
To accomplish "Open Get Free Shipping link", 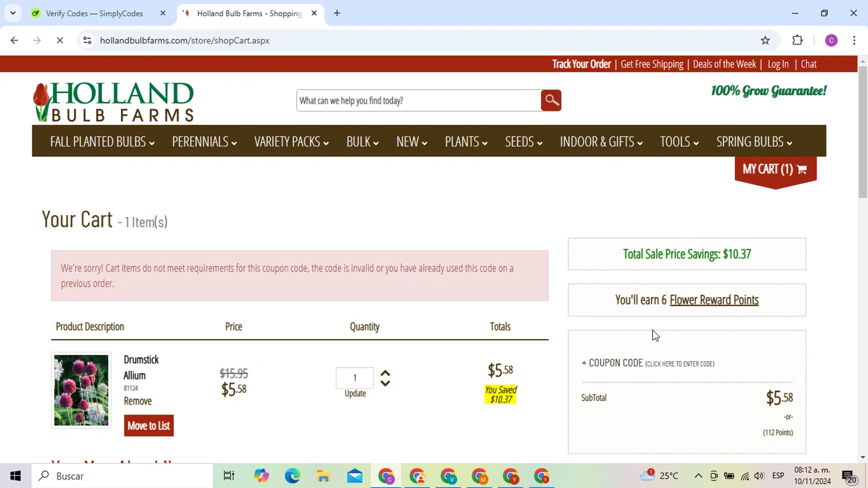I will [652, 64].
